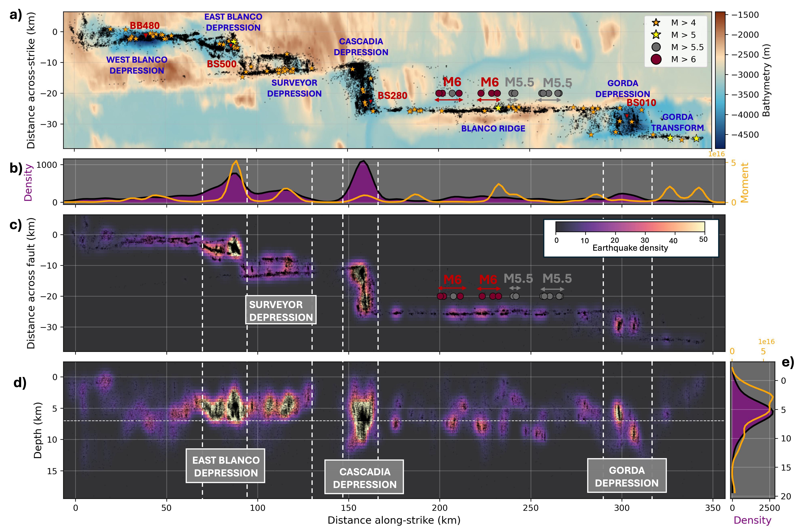This screenshot has height=532, width=804.
Task: Click the CASCADIA DEPRESSION label in panel a
Action: (x=361, y=47)
